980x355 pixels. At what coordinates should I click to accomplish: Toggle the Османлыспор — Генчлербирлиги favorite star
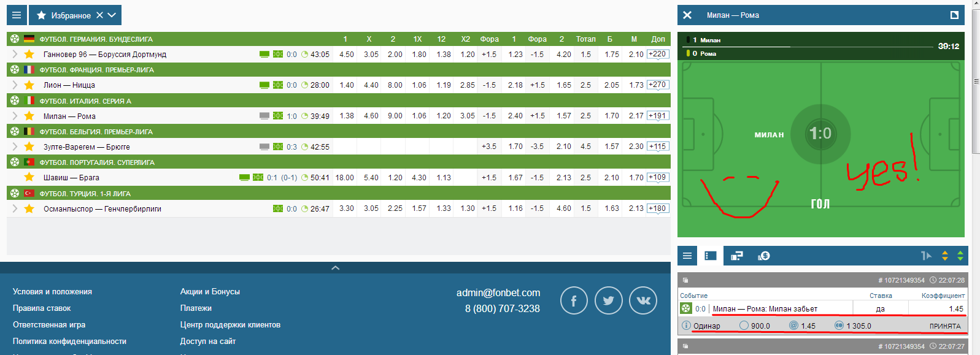tap(29, 208)
